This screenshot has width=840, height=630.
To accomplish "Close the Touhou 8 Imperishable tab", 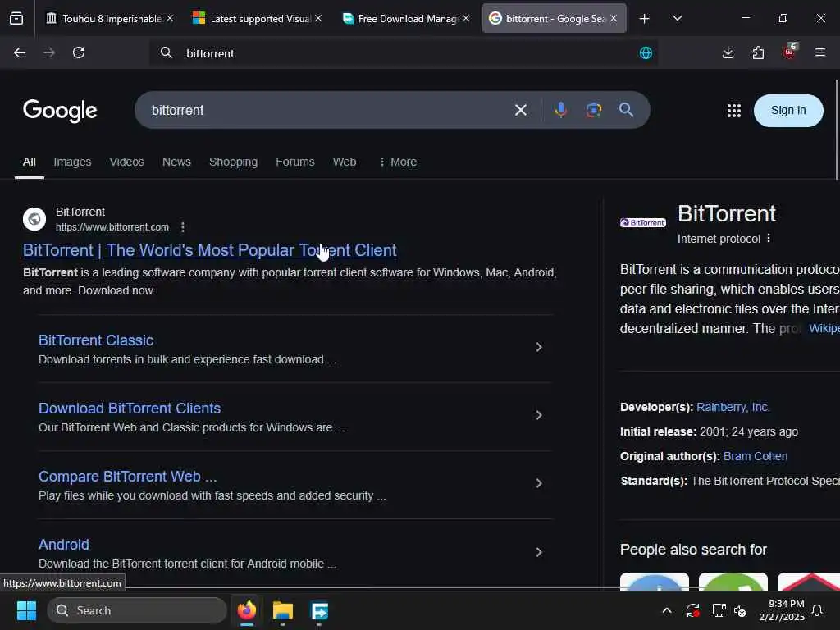I will [170, 18].
